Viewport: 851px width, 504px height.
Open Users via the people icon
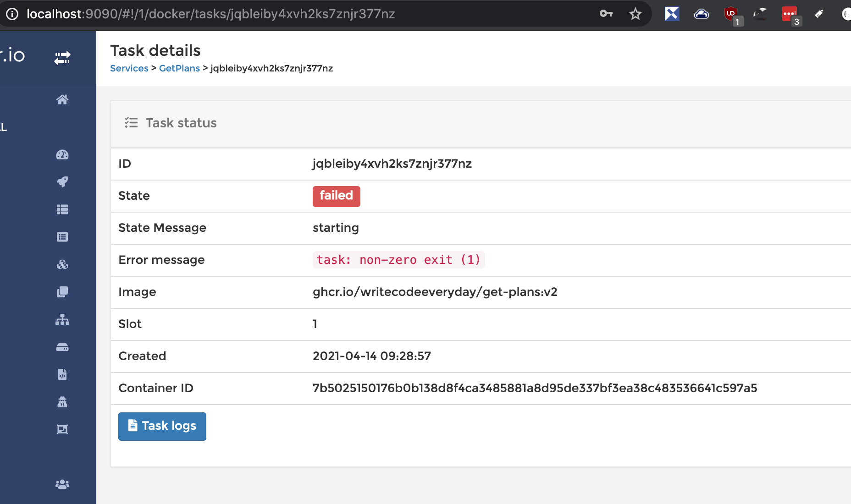(x=62, y=484)
